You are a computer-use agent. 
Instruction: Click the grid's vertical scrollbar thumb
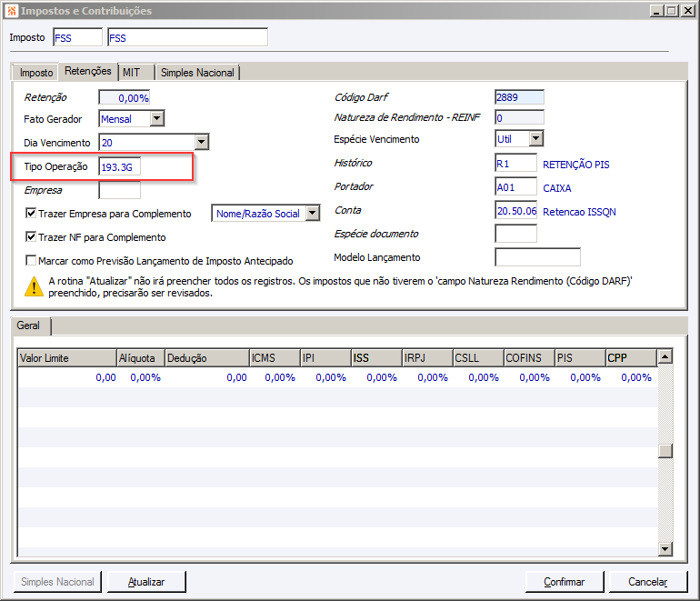pyautogui.click(x=665, y=451)
